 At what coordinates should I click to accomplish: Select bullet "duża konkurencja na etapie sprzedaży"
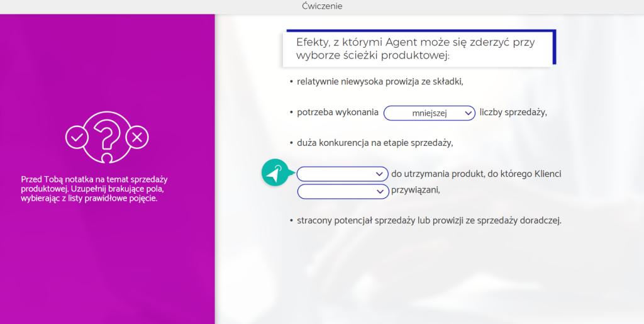(x=375, y=143)
